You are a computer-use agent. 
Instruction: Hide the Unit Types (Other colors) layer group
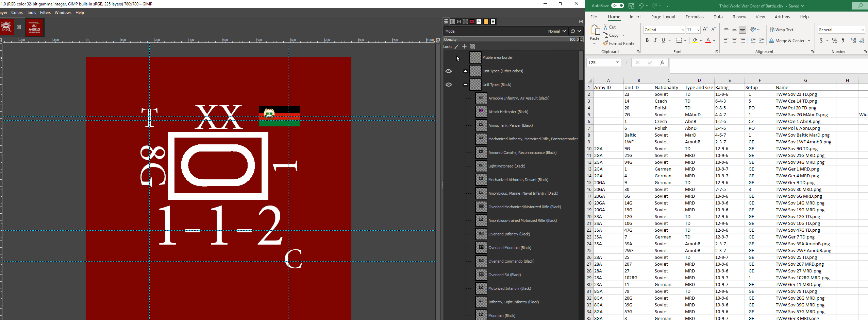449,71
